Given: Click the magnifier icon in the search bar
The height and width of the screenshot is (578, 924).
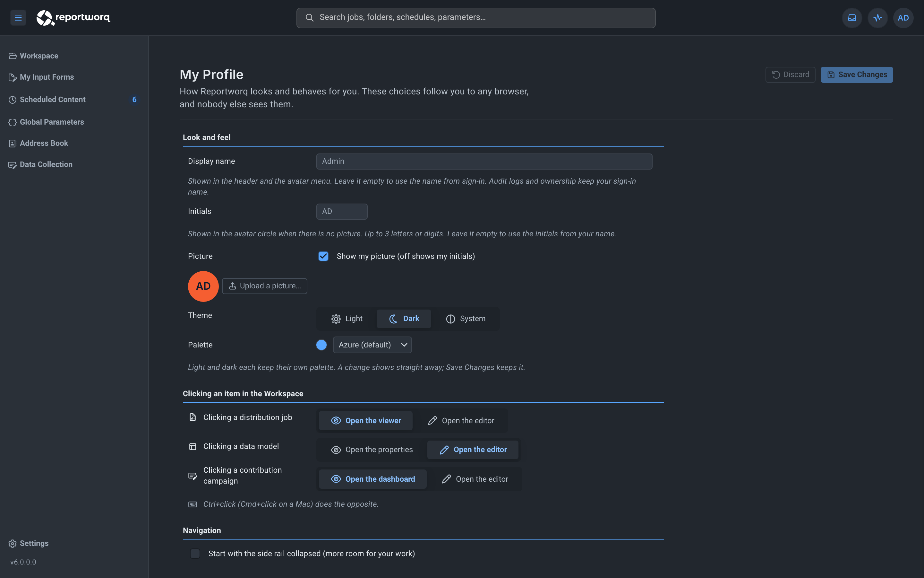Looking at the screenshot, I should [x=309, y=18].
